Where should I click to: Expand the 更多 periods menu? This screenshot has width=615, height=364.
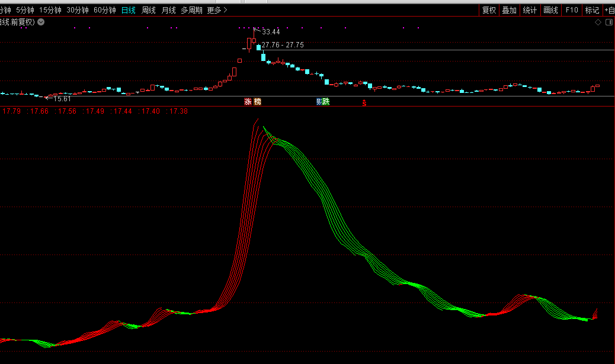pyautogui.click(x=217, y=10)
